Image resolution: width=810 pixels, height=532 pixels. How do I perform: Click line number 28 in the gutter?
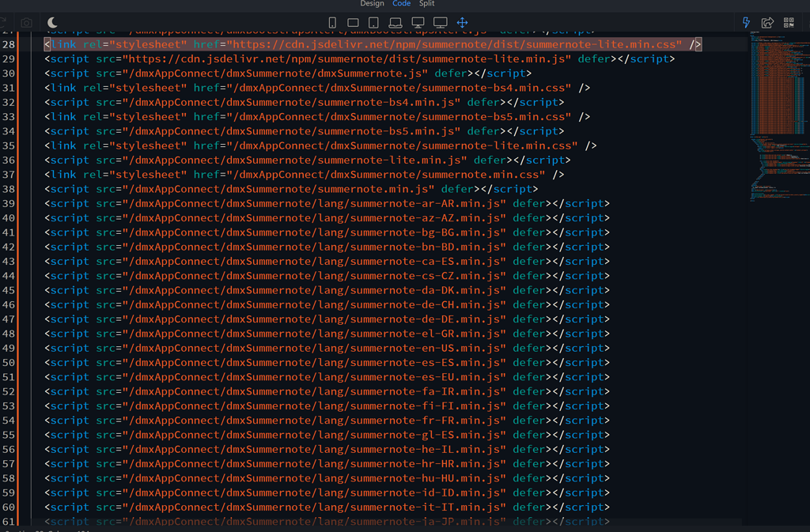[x=9, y=44]
